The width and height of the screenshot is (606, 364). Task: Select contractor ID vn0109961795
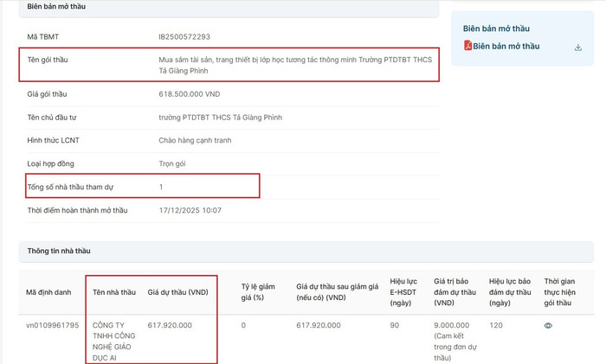tap(52, 326)
